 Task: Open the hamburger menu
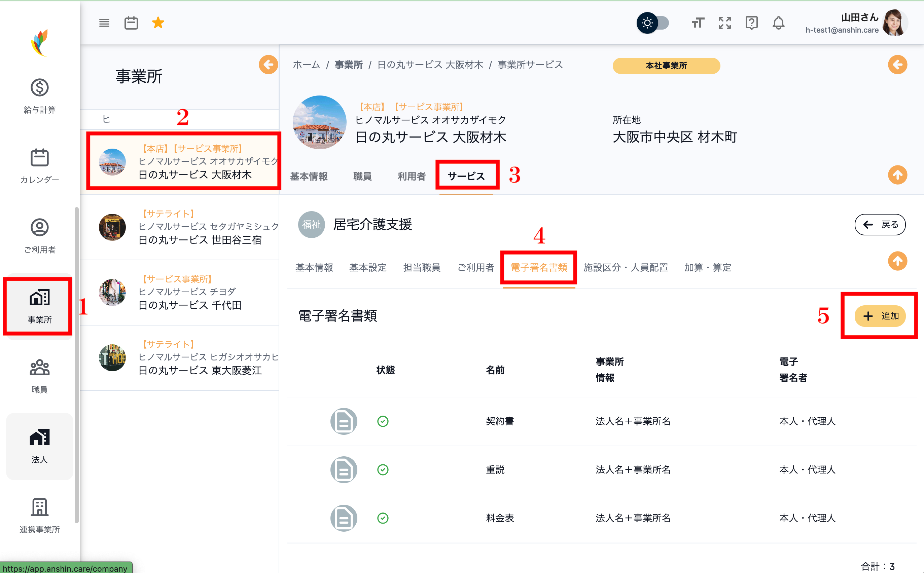(104, 23)
